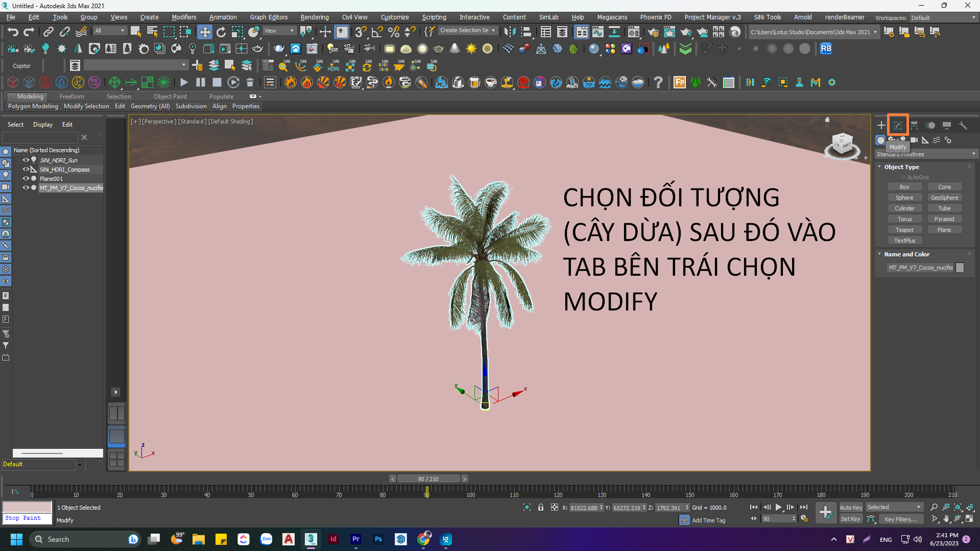Switch to the Object Paint ribbon tab
Image resolution: width=980 pixels, height=551 pixels.
(170, 97)
